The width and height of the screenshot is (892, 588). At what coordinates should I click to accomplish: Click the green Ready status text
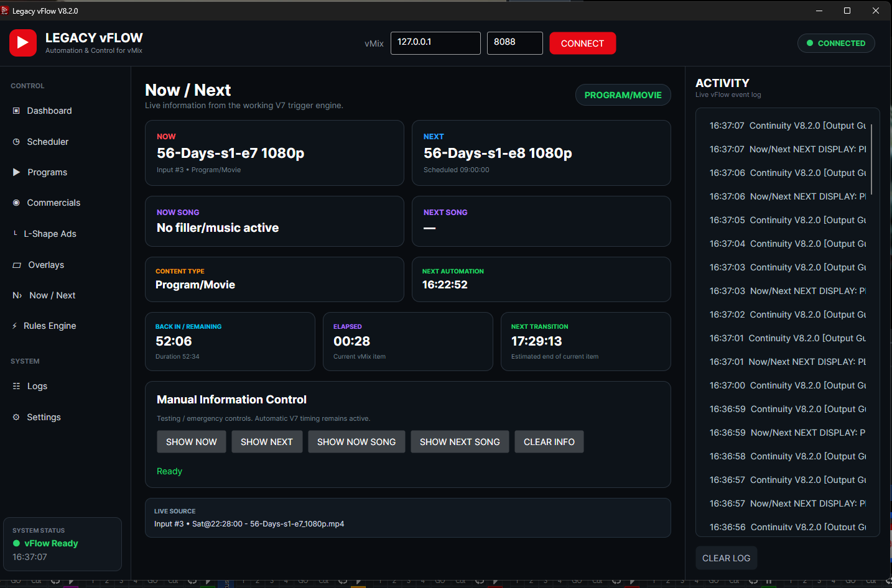(x=169, y=471)
